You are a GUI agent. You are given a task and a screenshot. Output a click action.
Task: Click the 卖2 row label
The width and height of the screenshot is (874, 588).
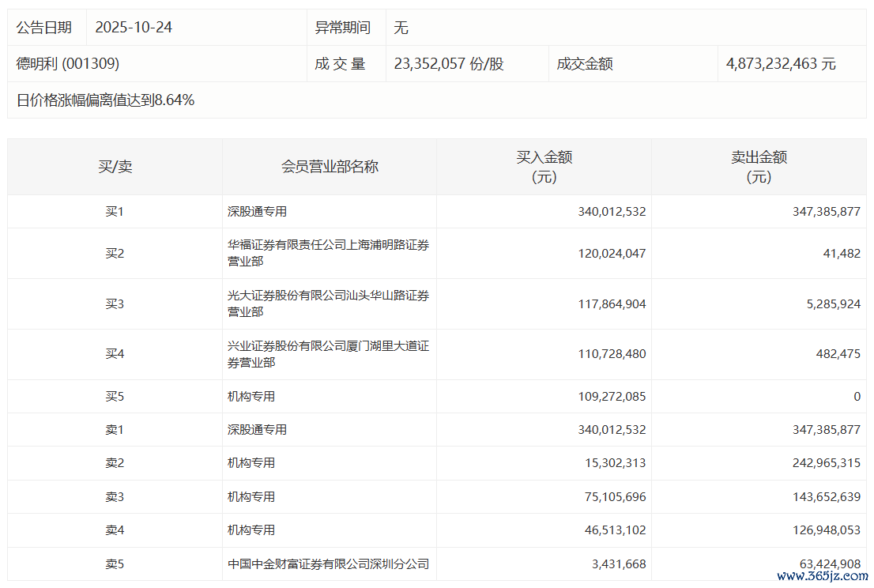(115, 463)
